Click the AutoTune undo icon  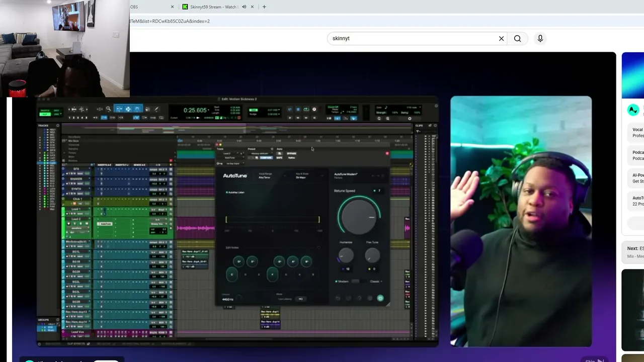tap(338, 298)
